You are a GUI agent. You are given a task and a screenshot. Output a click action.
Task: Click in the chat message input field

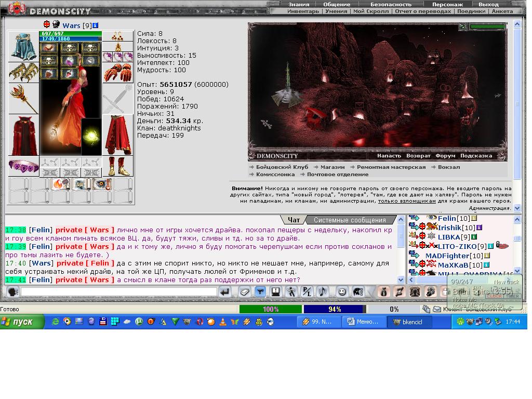point(119,292)
